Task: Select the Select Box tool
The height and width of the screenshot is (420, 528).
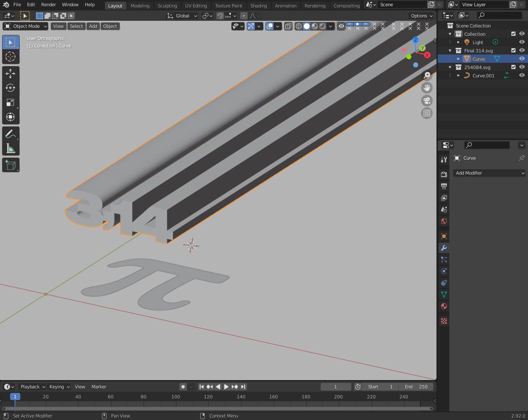Action: point(10,42)
